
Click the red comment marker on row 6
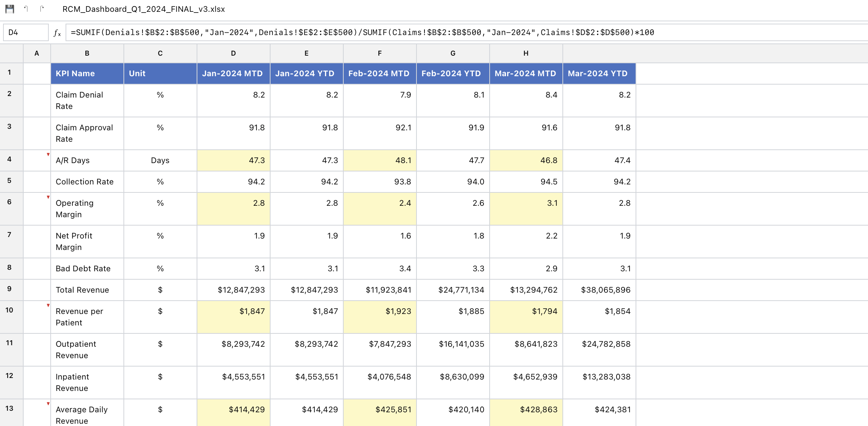tap(48, 197)
